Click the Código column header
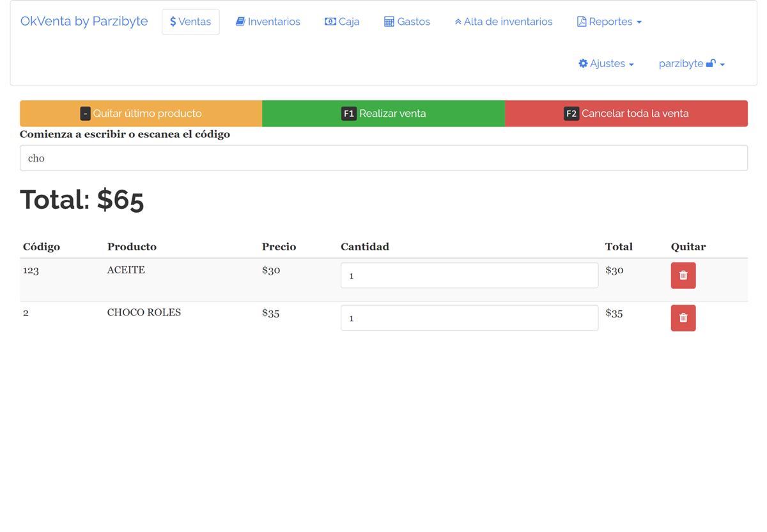 pos(42,247)
